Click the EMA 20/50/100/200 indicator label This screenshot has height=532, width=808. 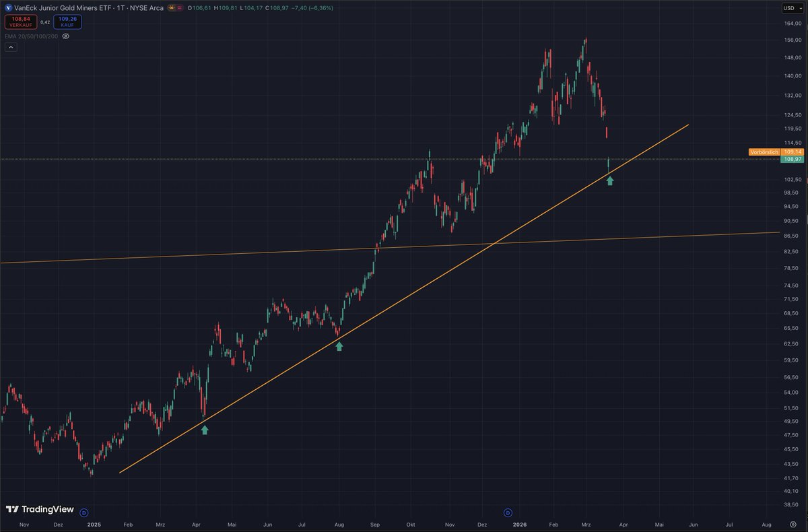point(32,35)
